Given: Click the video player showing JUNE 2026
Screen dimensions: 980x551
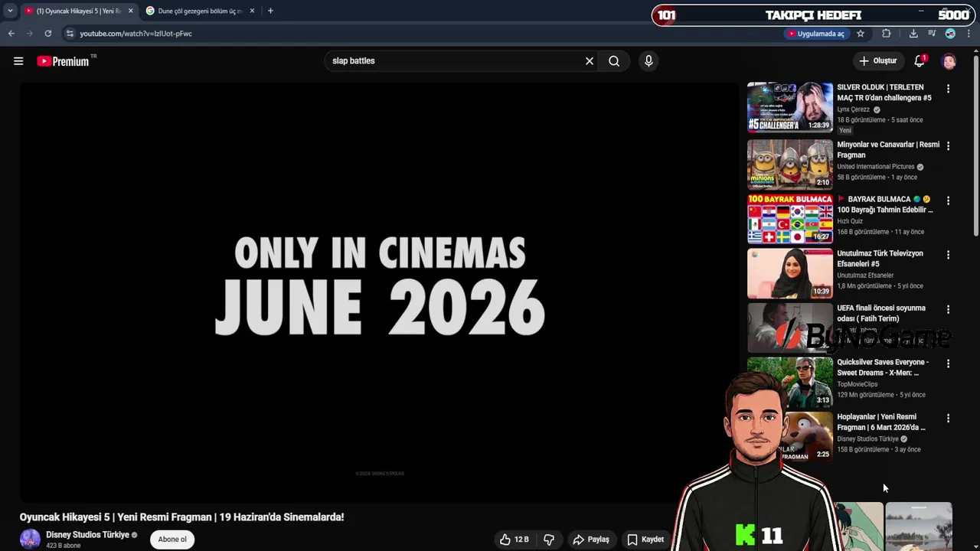Looking at the screenshot, I should 380,292.
